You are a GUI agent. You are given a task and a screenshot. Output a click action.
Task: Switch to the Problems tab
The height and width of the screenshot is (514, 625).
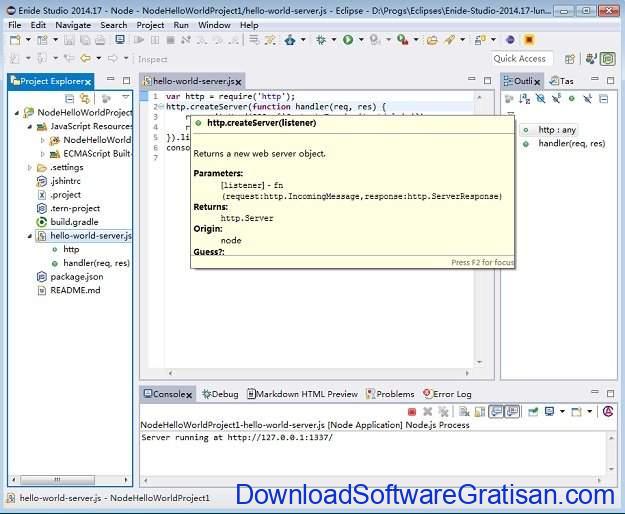point(390,394)
